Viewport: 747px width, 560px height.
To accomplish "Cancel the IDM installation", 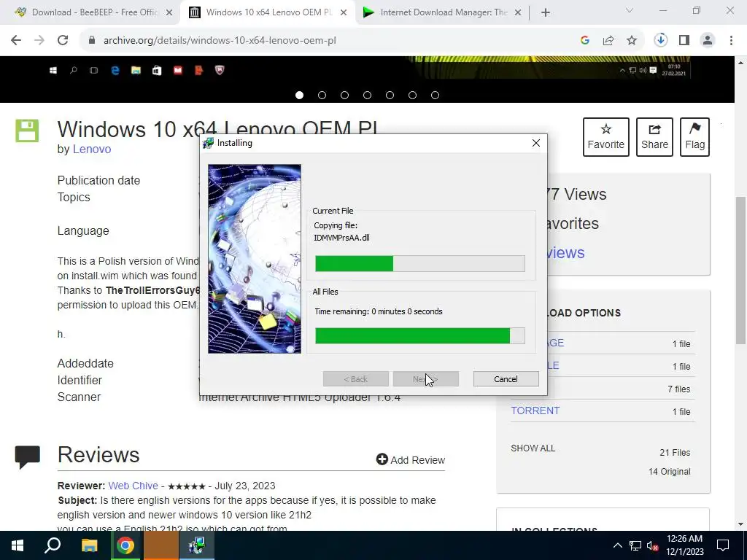I will [506, 379].
